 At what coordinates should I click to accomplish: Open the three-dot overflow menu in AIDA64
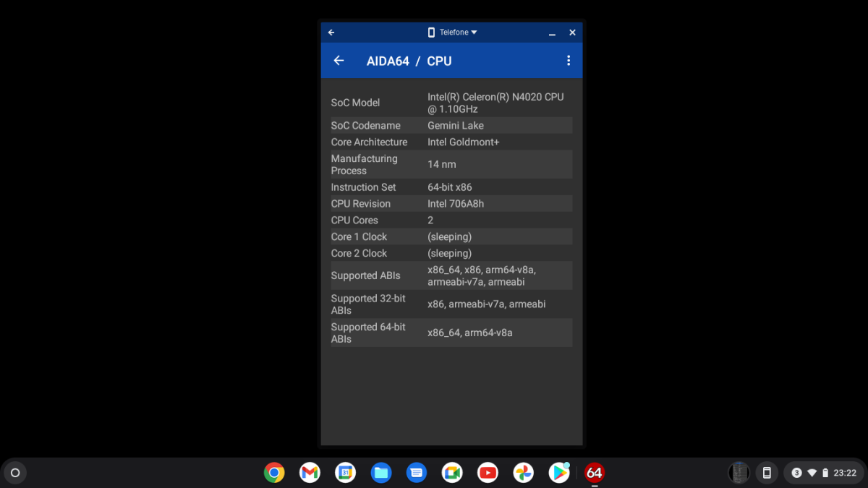point(569,61)
